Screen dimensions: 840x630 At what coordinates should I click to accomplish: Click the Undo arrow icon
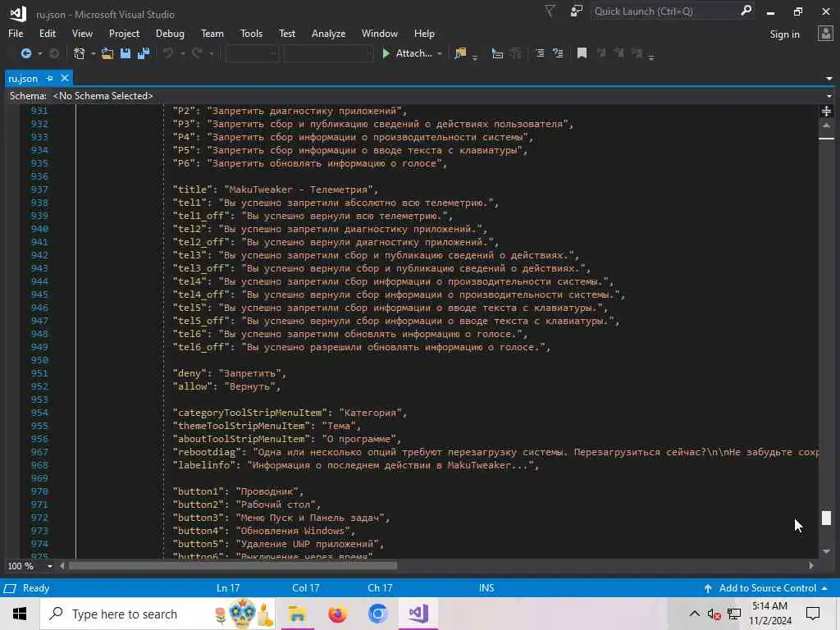168,53
